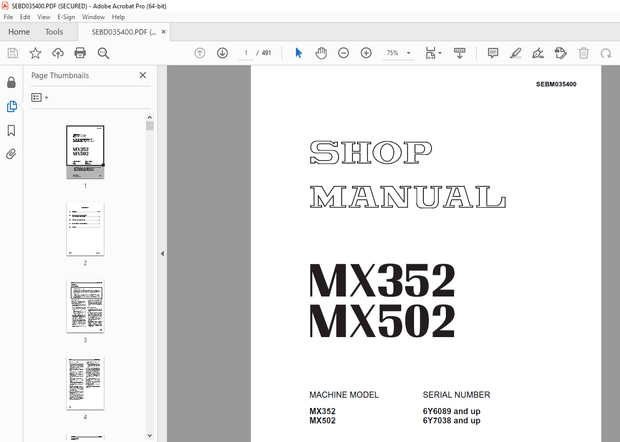This screenshot has width=620, height=442.
Task: Open thumbnails options menu dropdown
Action: pyautogui.click(x=40, y=97)
